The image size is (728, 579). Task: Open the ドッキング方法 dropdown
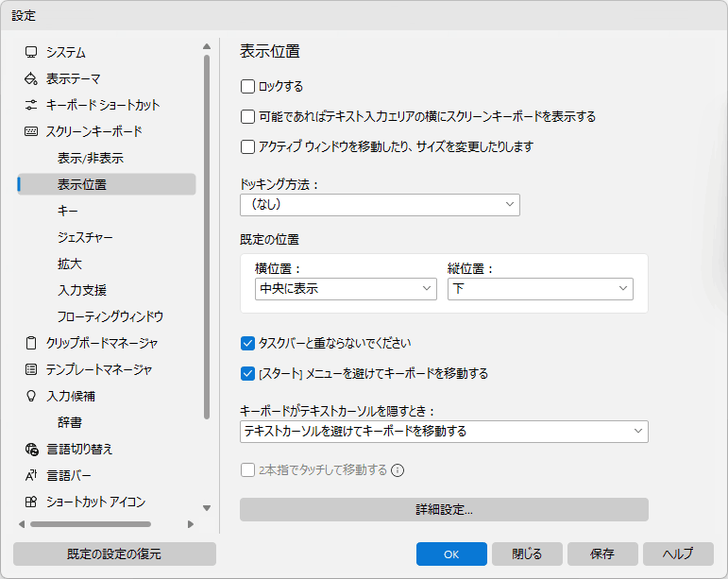click(380, 205)
